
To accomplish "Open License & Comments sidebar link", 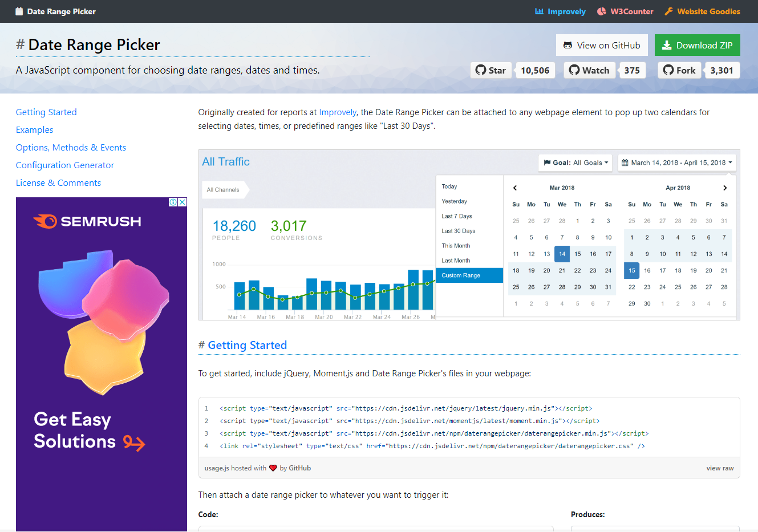I will coord(58,183).
